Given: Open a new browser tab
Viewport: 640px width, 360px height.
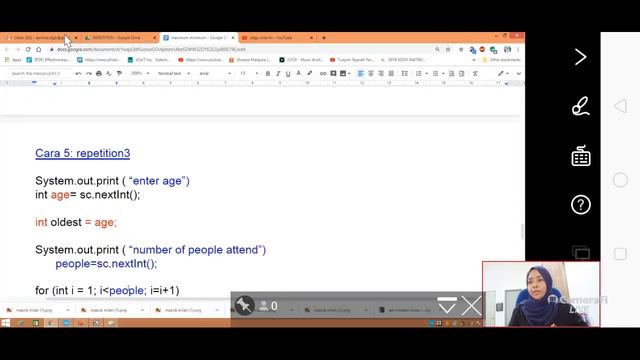Looking at the screenshot, I should [324, 38].
